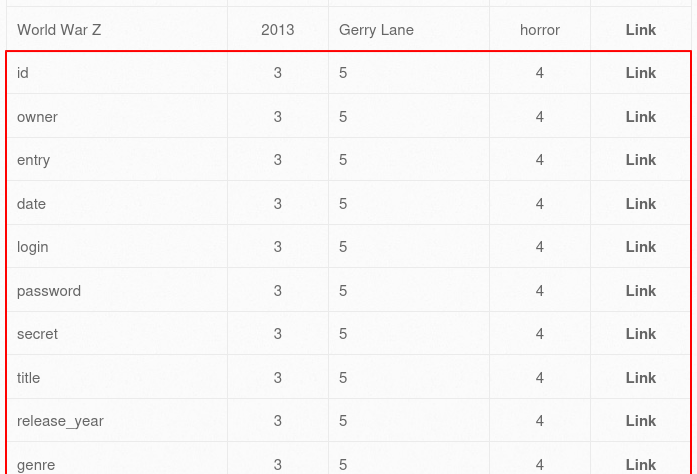Open the Link in the login row
This screenshot has width=697, height=474.
[x=641, y=247]
